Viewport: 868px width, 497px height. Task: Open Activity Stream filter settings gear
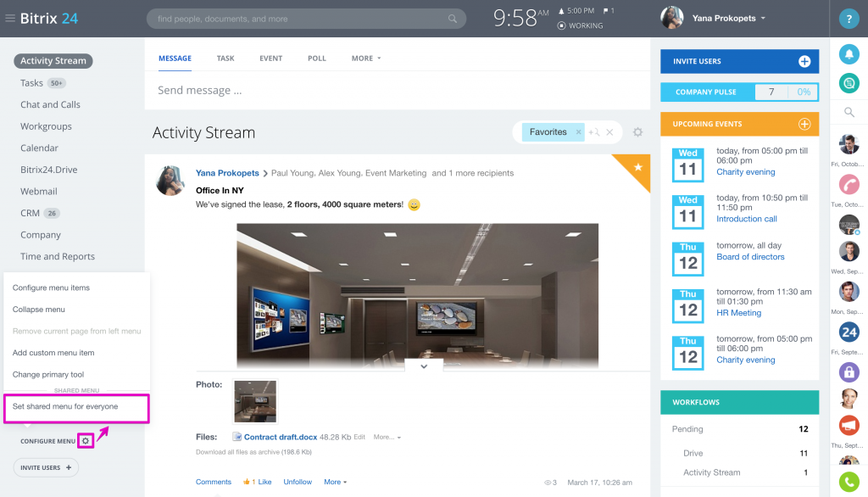[x=637, y=132]
